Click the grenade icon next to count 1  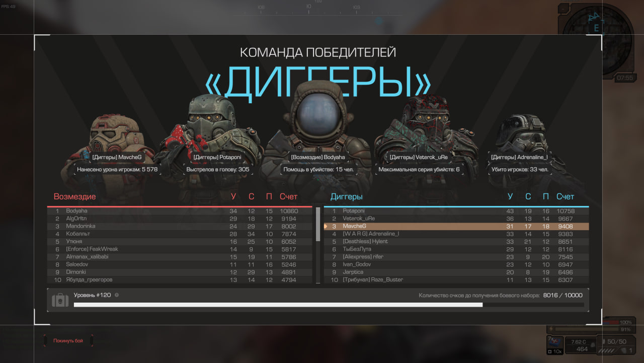coord(623,350)
